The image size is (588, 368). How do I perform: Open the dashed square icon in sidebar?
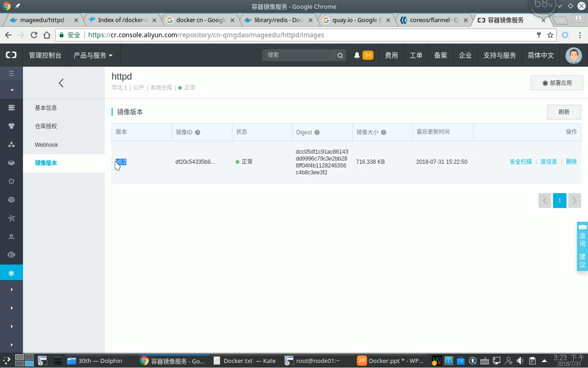point(12,181)
